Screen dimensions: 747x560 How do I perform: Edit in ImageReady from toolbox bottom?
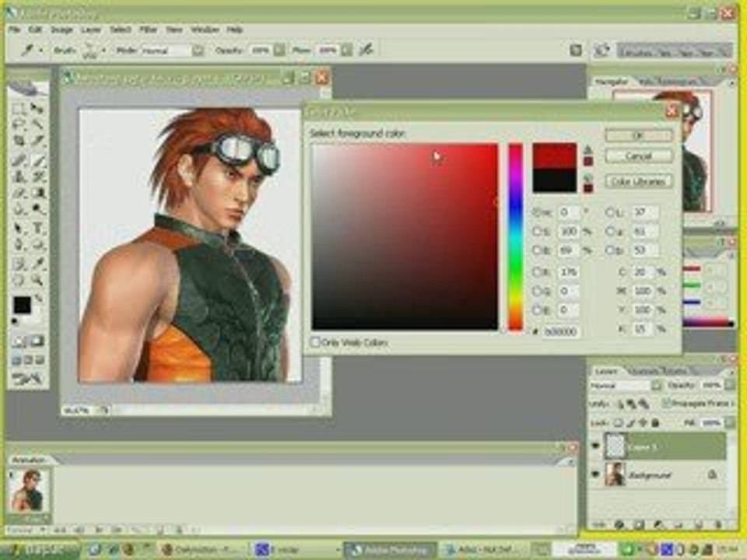point(28,379)
